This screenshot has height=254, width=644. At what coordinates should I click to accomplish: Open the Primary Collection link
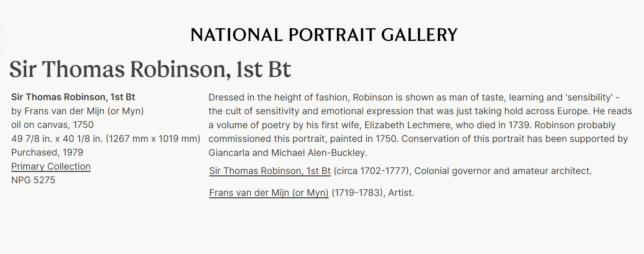(x=51, y=166)
